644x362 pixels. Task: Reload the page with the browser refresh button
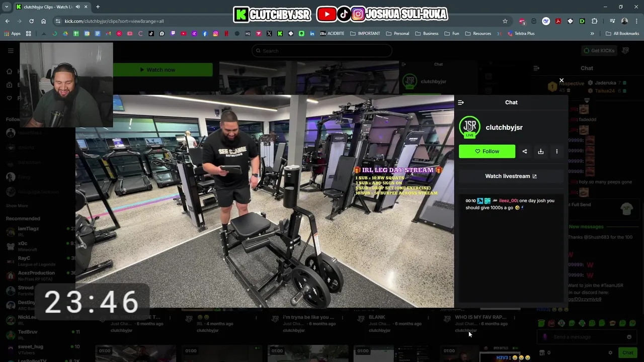click(x=31, y=21)
